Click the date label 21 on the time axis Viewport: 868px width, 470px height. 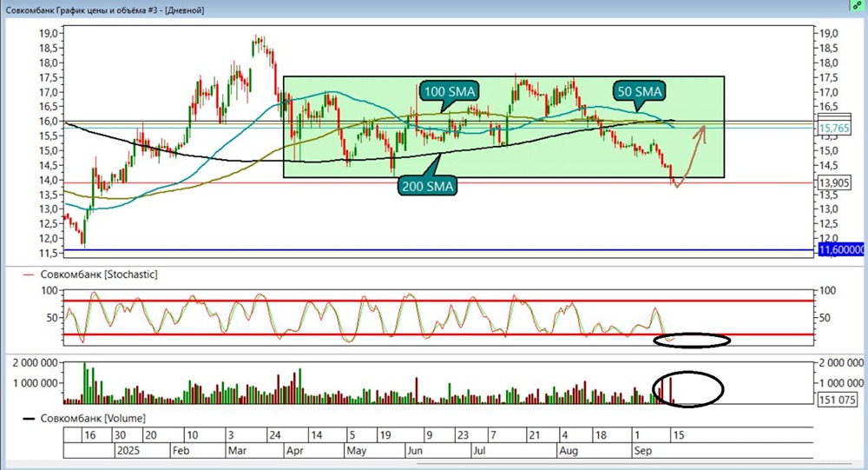click(534, 435)
